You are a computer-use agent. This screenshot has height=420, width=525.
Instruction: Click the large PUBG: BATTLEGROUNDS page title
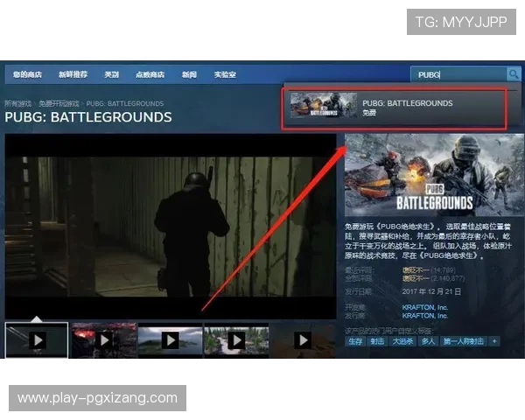[88, 117]
